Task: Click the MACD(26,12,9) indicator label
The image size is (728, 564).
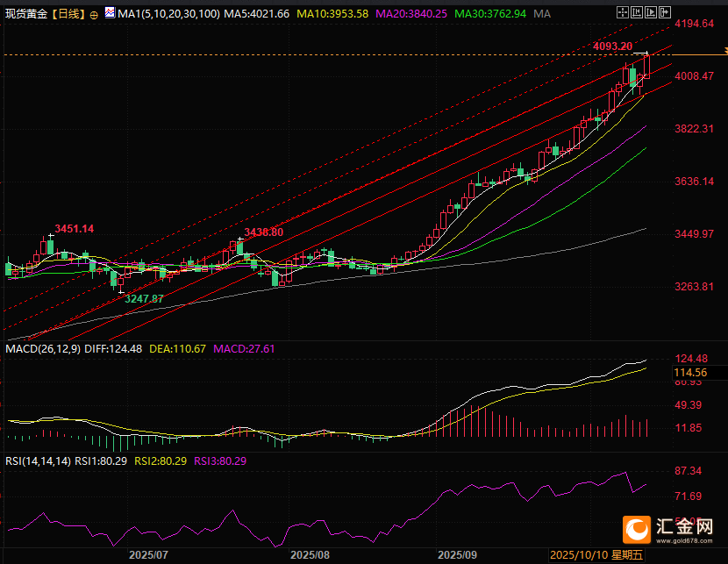Action: 43,348
